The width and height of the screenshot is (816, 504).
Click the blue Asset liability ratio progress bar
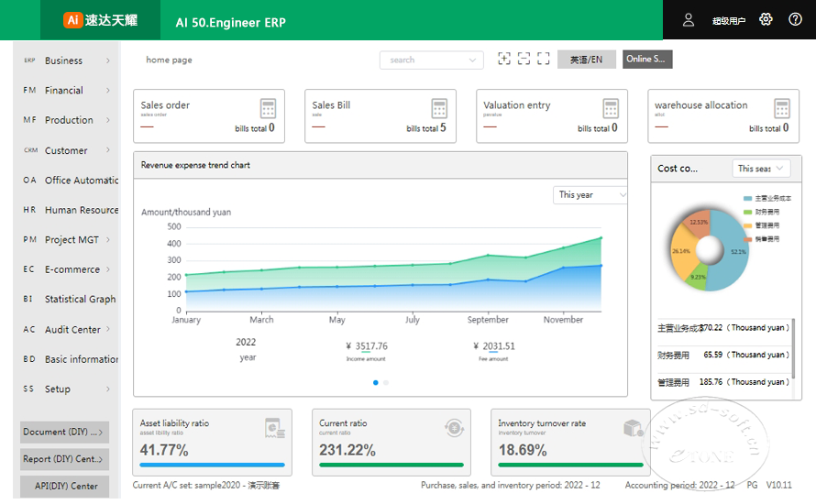click(213, 465)
